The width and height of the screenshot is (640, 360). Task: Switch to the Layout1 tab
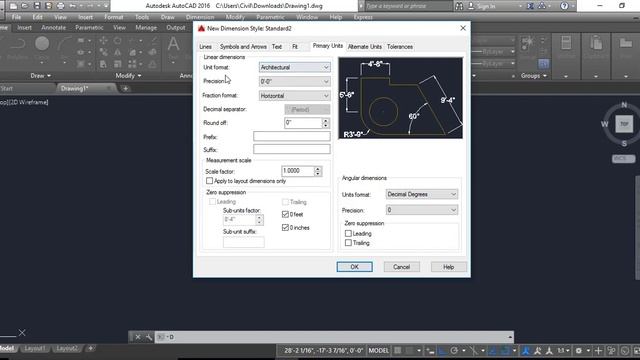click(35, 349)
